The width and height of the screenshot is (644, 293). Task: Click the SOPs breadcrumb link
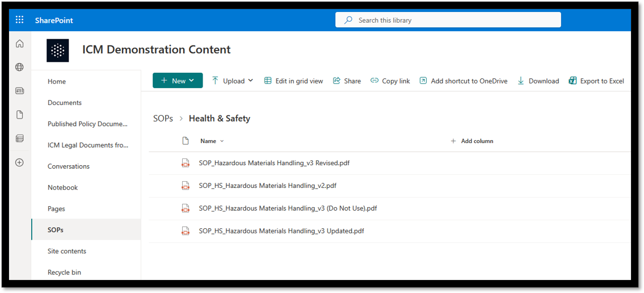(x=163, y=118)
